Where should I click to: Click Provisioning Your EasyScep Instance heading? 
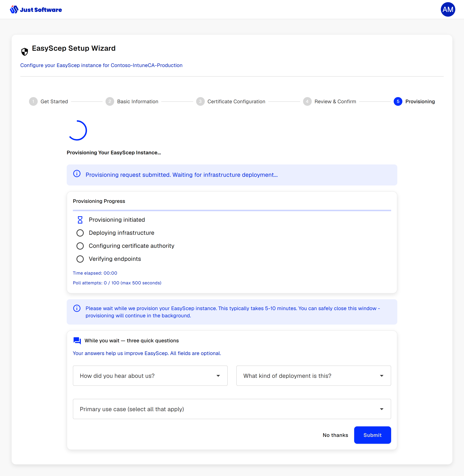click(x=114, y=152)
